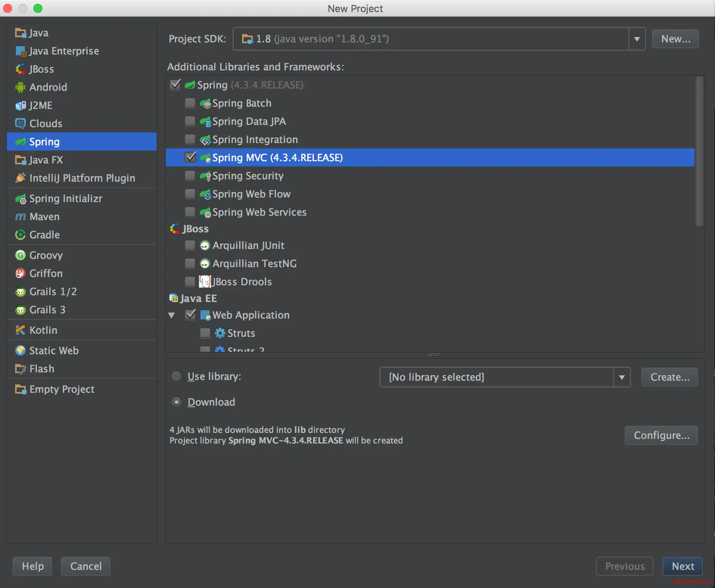This screenshot has width=715, height=588.
Task: Click the Kotlin icon in sidebar
Action: (x=20, y=330)
